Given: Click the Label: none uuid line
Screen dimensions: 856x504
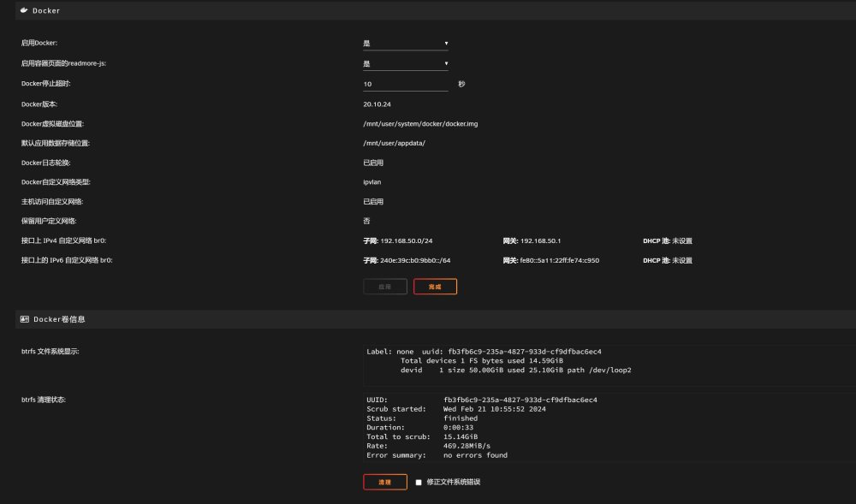Looking at the screenshot, I should pos(484,352).
